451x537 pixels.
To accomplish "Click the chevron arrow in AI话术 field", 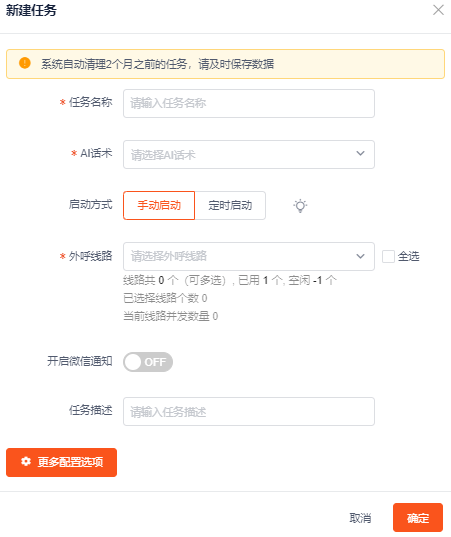I will [x=360, y=154].
